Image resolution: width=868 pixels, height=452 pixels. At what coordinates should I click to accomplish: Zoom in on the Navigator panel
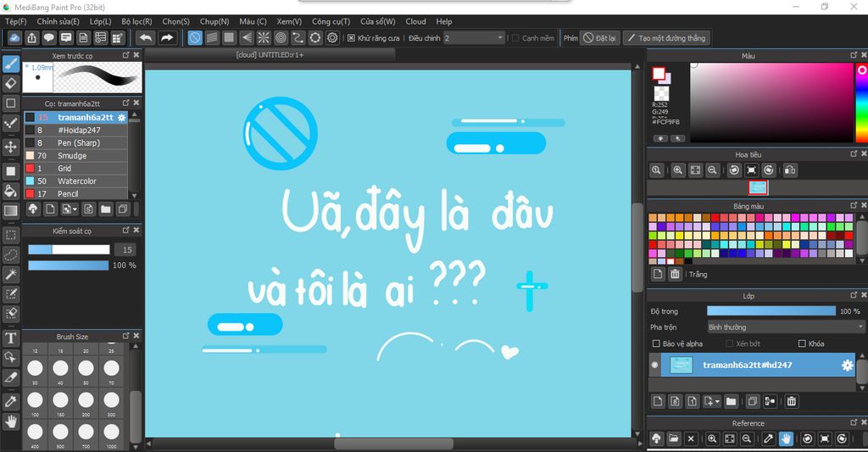[677, 170]
